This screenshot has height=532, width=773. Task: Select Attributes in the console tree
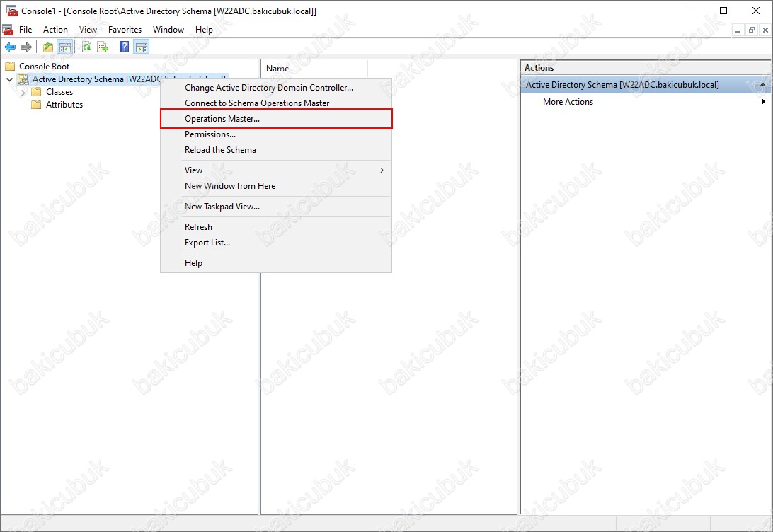64,105
